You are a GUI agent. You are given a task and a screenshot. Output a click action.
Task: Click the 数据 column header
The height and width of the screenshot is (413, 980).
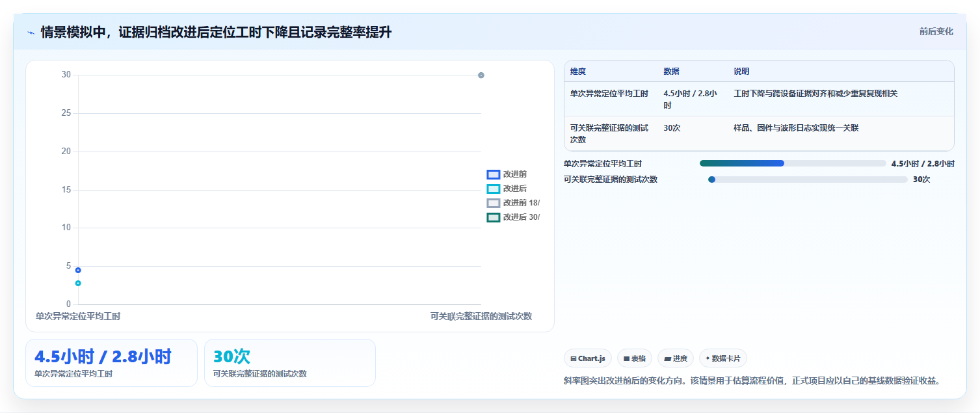[671, 72]
